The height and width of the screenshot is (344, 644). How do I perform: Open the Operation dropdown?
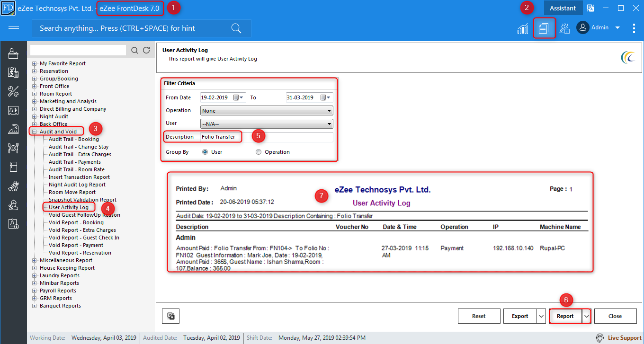point(267,111)
